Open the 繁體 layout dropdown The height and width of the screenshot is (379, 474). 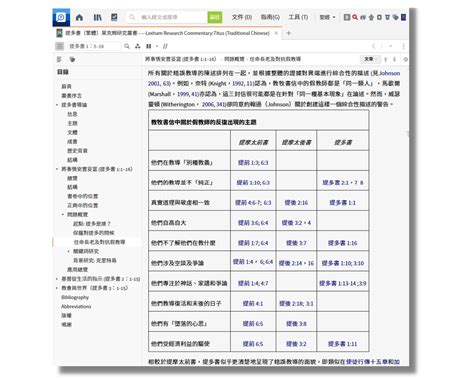(x=327, y=17)
